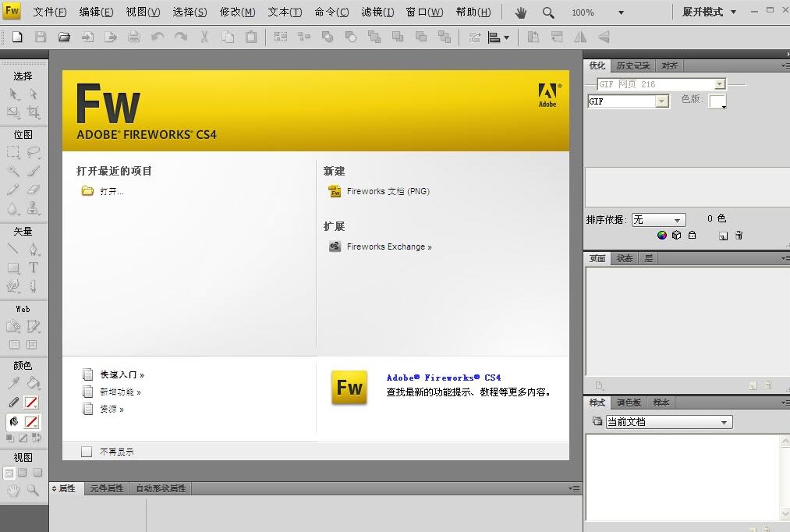Open the 编辑(E) menu

pyautogui.click(x=96, y=12)
